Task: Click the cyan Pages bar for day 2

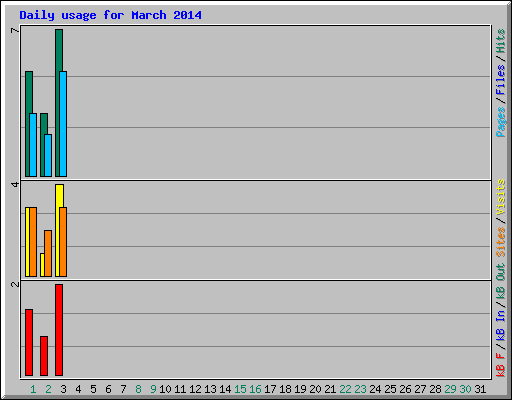Action: point(48,155)
